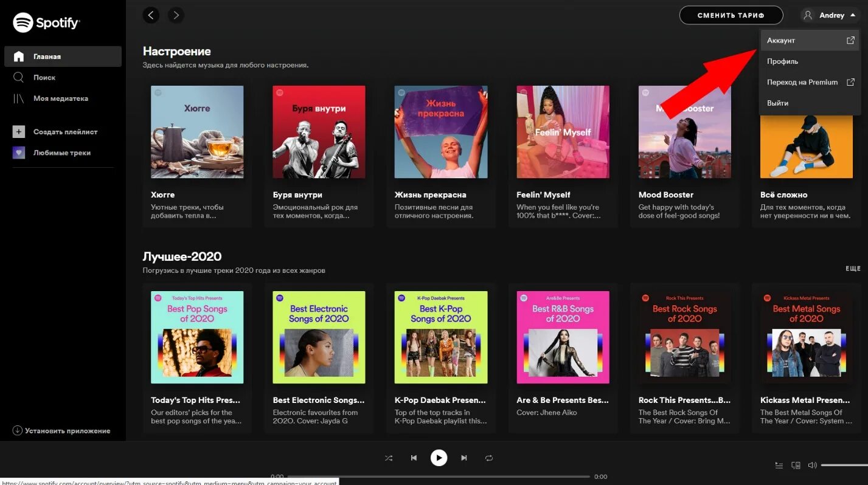The width and height of the screenshot is (868, 485).
Task: Click the library shelves icon
Action: [19, 98]
